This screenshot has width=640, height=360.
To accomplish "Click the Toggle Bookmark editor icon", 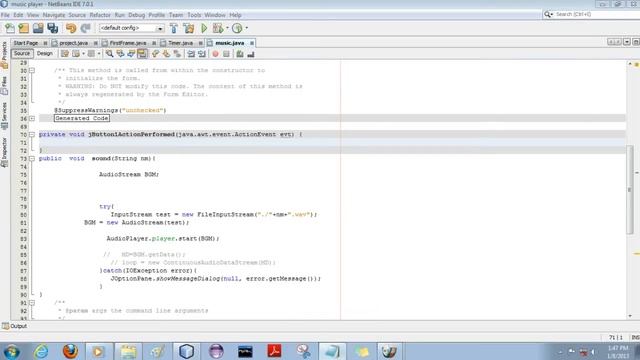I will (177, 54).
